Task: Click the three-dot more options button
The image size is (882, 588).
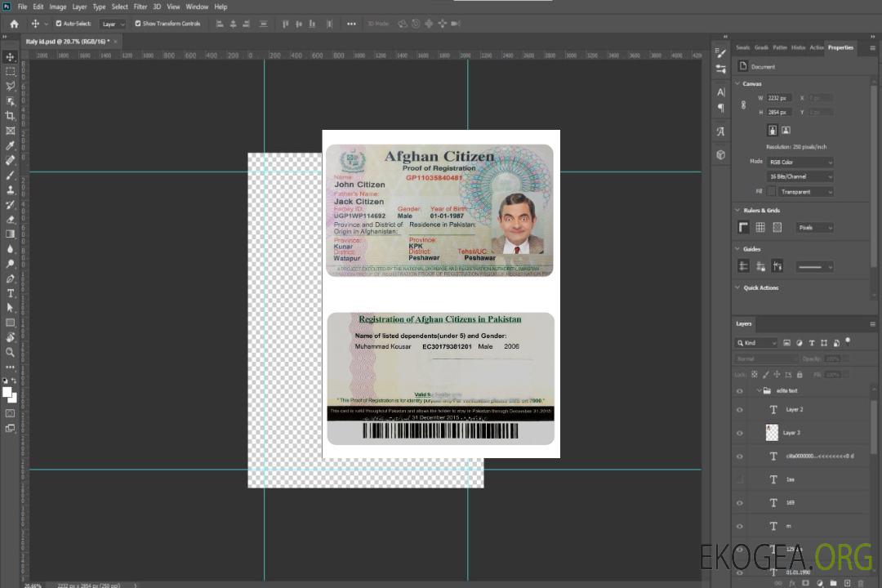Action: click(x=351, y=24)
